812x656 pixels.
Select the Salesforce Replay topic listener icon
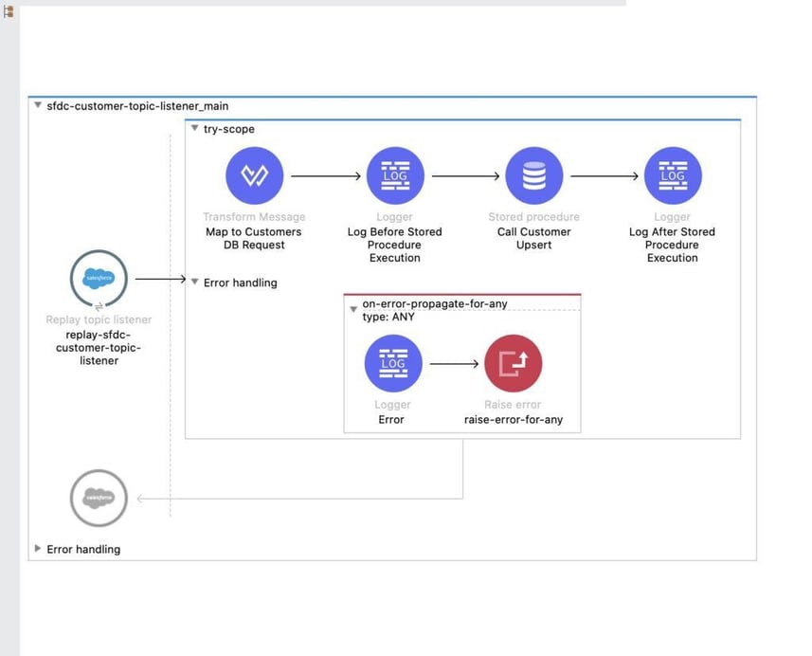point(99,279)
